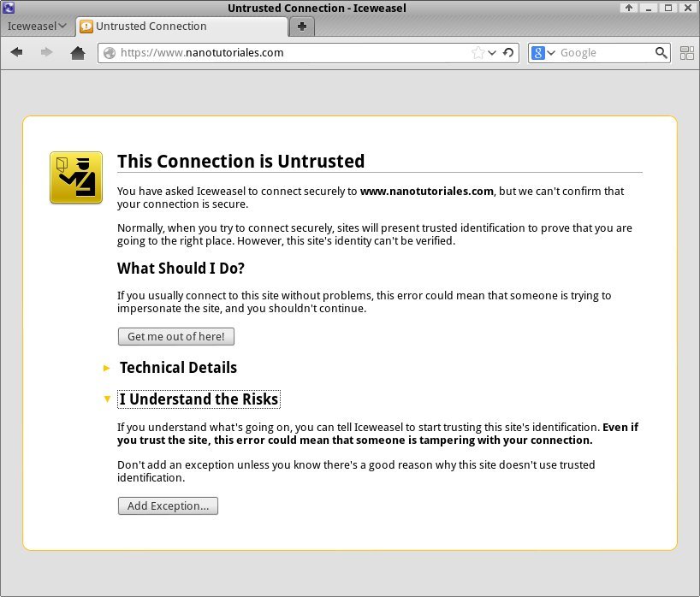This screenshot has height=597, width=700.
Task: Click the yellow untrusted connection warning icon
Action: tap(76, 178)
